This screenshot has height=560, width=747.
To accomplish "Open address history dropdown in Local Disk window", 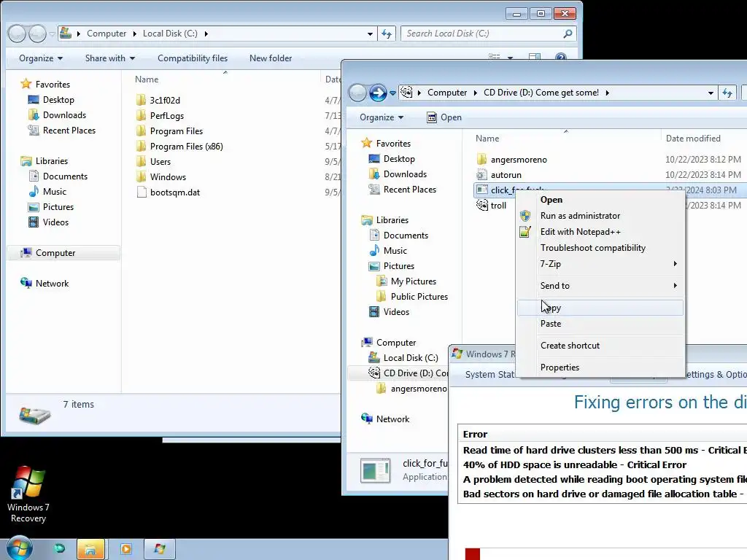I will point(370,34).
